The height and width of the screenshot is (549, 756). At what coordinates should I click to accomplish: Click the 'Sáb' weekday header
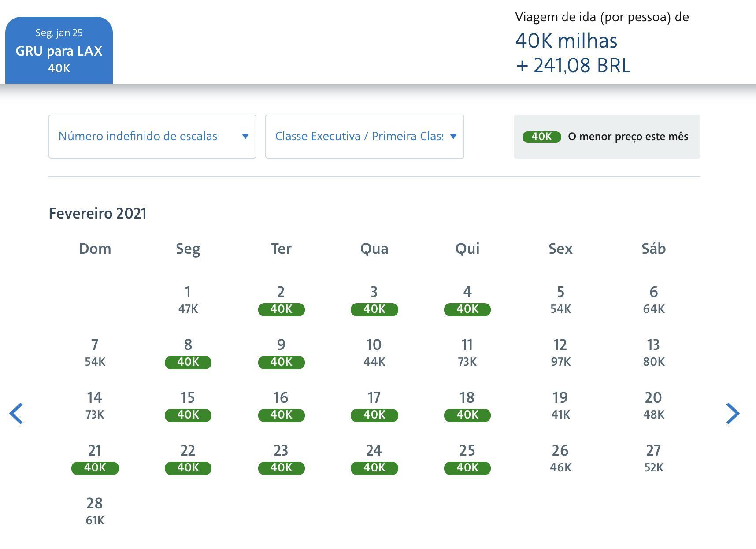654,248
